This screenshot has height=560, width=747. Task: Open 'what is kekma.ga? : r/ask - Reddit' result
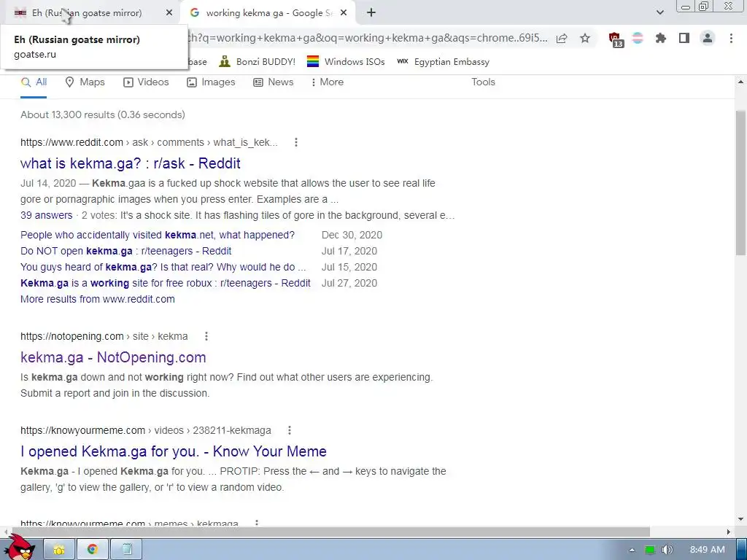tap(130, 163)
